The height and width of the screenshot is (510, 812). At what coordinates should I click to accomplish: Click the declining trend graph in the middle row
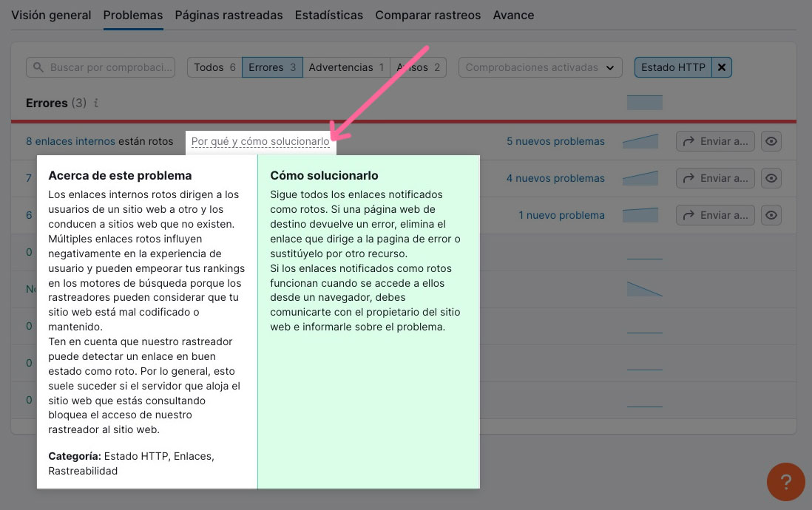pos(644,289)
